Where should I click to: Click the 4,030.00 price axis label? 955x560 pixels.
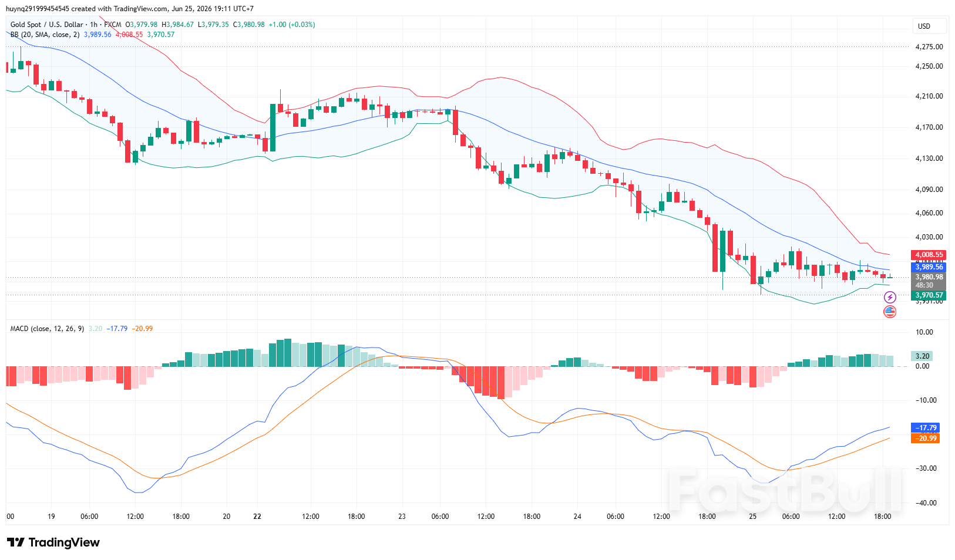929,237
